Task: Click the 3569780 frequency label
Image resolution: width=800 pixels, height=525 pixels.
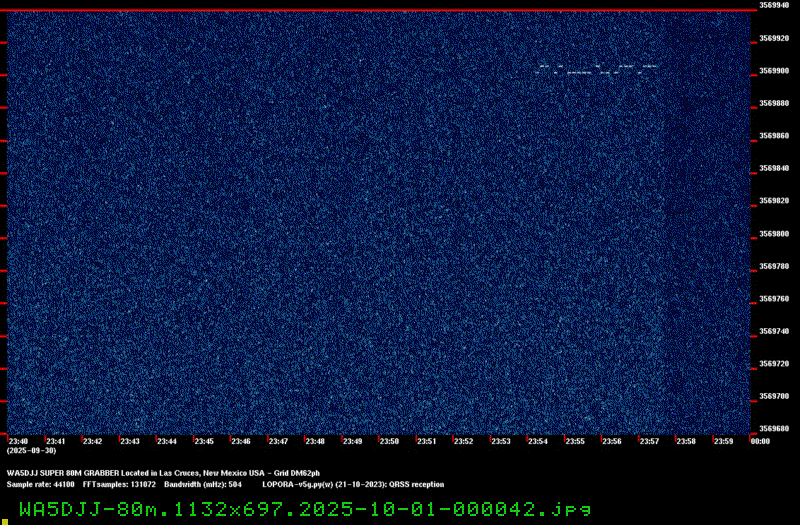Action: 774,266
